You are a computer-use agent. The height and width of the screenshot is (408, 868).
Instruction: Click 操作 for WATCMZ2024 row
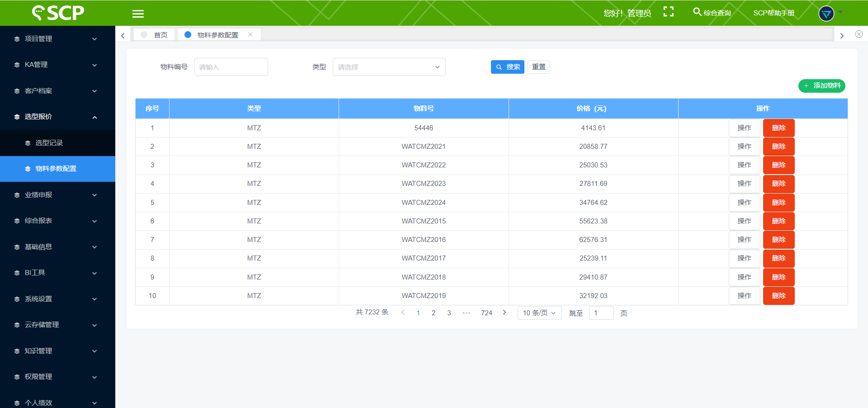coord(744,203)
